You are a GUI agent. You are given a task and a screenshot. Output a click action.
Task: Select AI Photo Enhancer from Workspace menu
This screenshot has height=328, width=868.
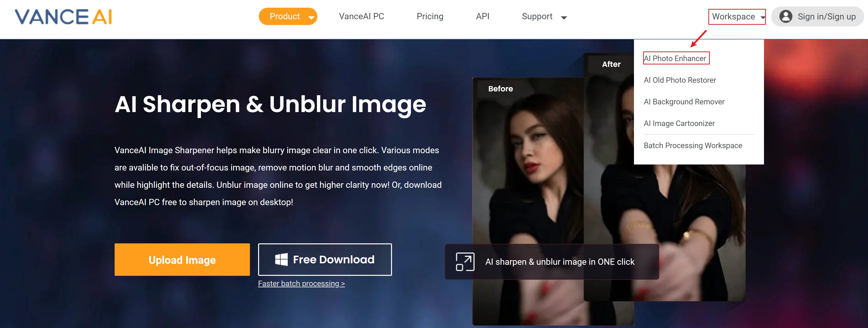(675, 58)
